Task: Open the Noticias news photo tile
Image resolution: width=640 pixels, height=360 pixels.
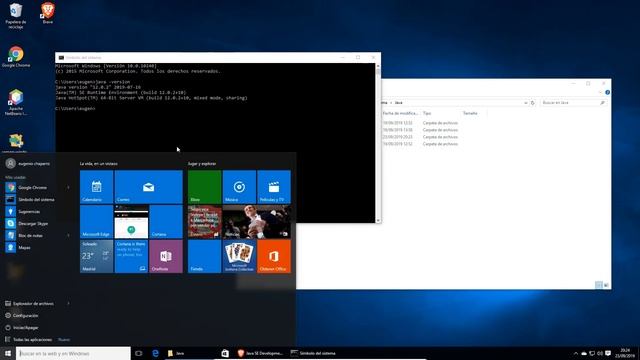Action: coord(257,222)
